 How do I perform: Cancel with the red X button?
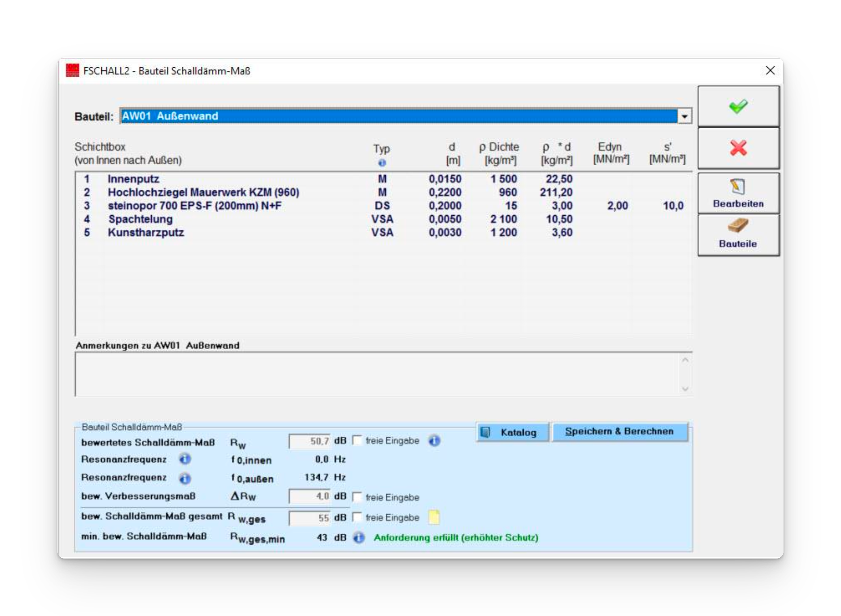(738, 148)
